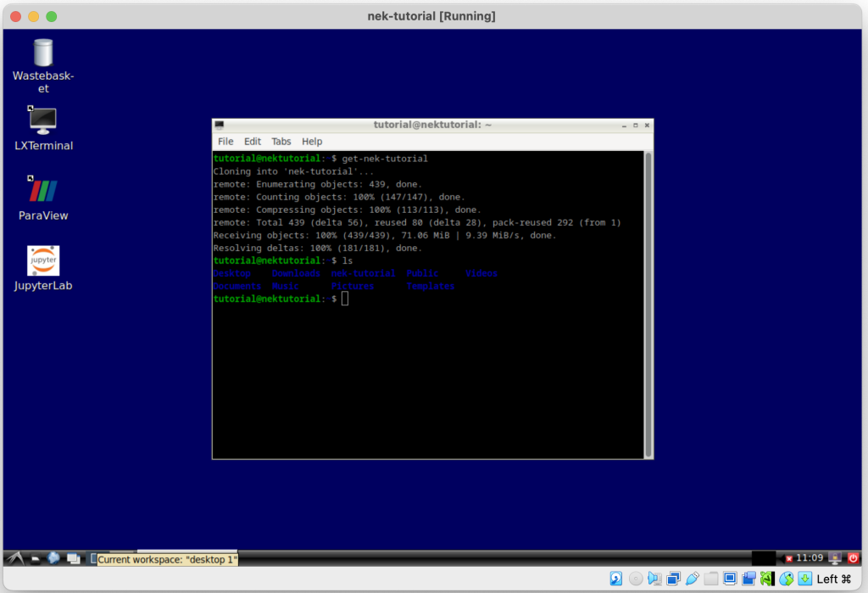Image resolution: width=868 pixels, height=593 pixels.
Task: Click the VirtualBox USB device icon
Action: click(693, 579)
